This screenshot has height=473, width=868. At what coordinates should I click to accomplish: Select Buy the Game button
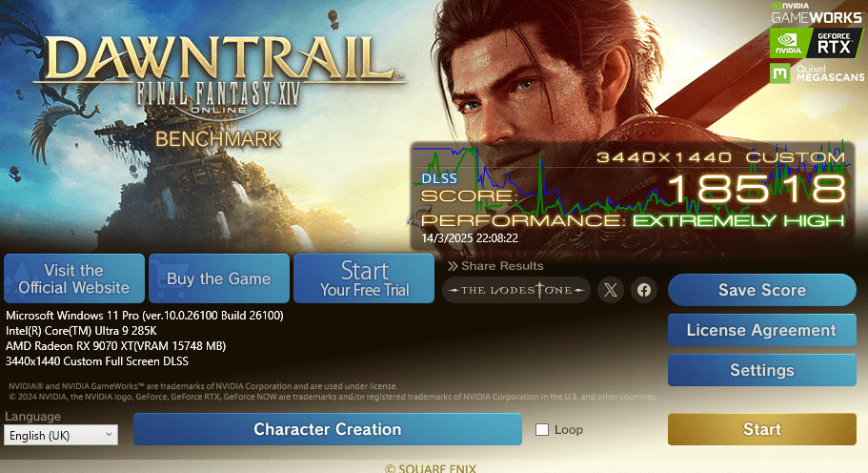coord(219,278)
